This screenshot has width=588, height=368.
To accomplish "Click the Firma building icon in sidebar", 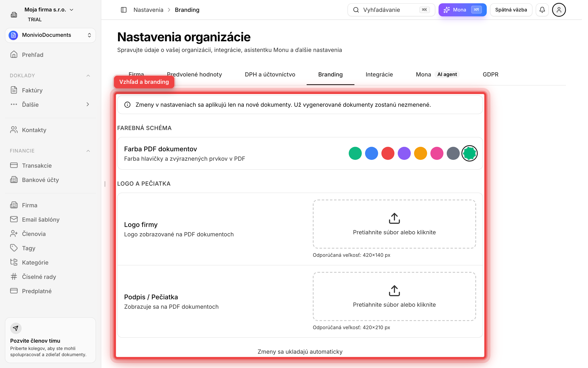I will 14,205.
